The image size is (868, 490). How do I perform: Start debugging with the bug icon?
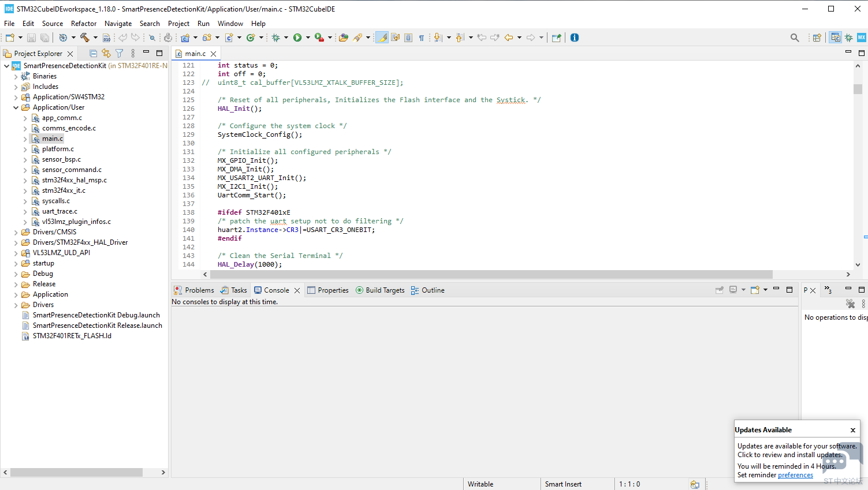(276, 38)
